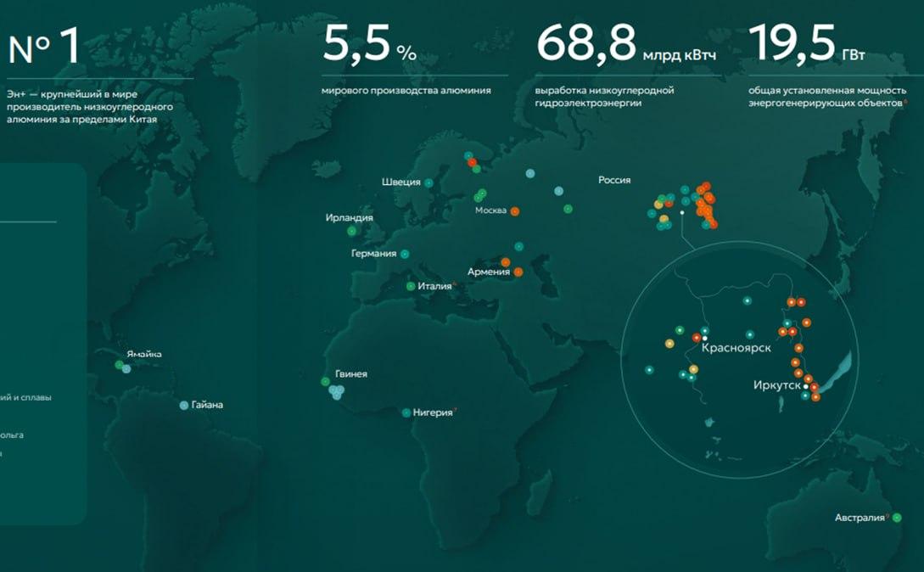Select the orange marker beside Армения
Viewport: 924px width, 572px height.
(517, 272)
